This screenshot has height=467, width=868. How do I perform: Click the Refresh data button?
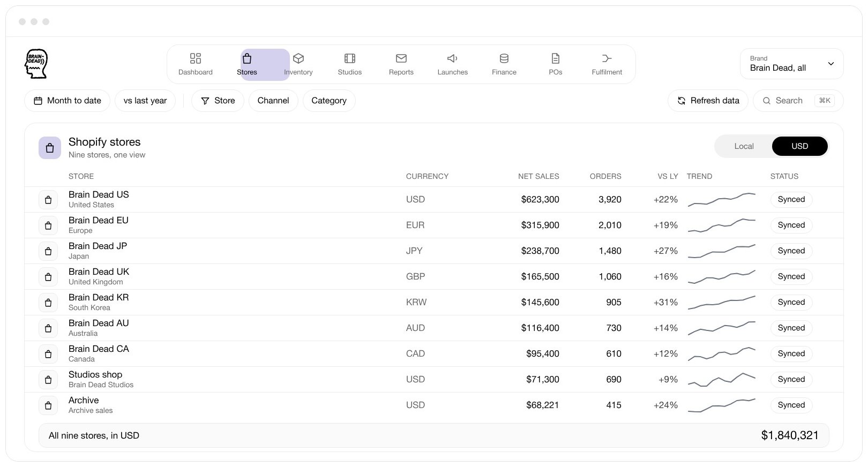(x=708, y=101)
